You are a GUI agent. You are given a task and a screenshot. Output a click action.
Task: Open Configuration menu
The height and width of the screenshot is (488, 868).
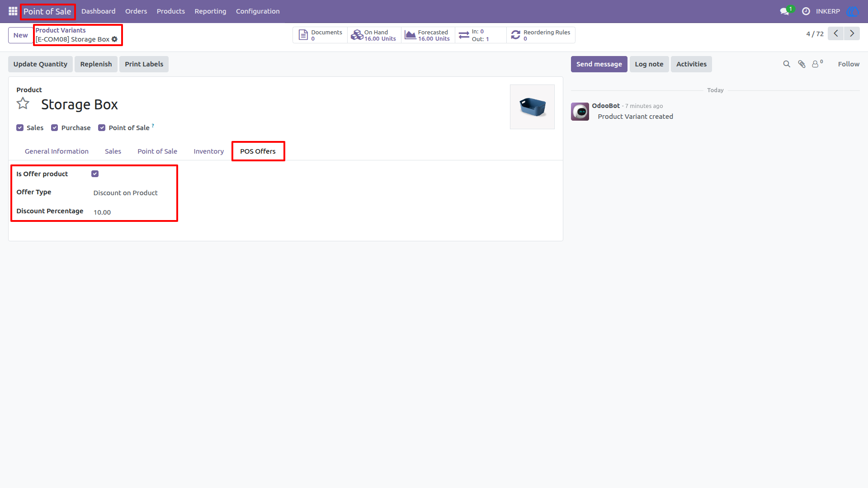tap(258, 11)
